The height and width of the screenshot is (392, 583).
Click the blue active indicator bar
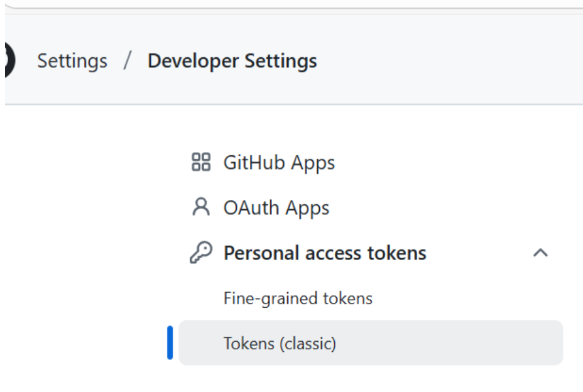coord(170,343)
